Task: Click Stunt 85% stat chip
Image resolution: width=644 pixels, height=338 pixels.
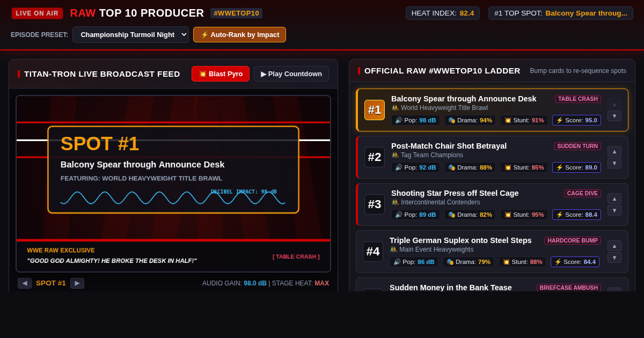Action: [x=524, y=167]
